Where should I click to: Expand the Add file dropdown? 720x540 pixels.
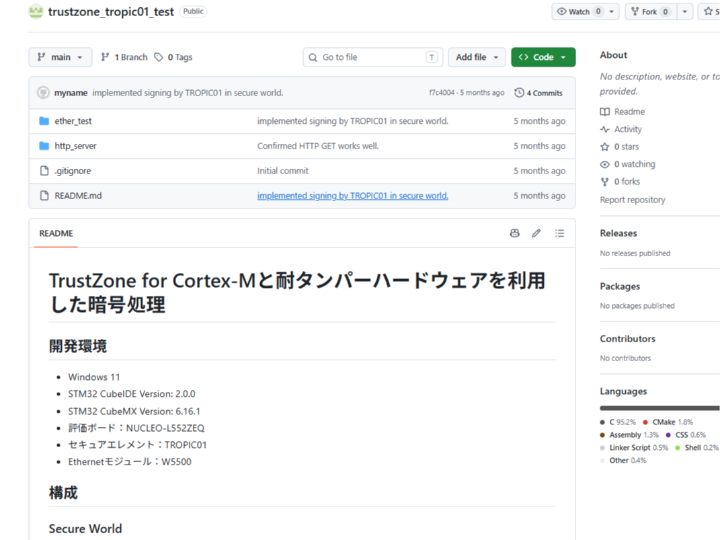point(477,57)
